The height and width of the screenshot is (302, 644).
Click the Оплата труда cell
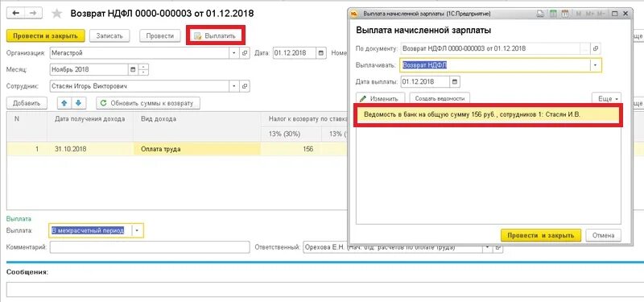(196, 149)
